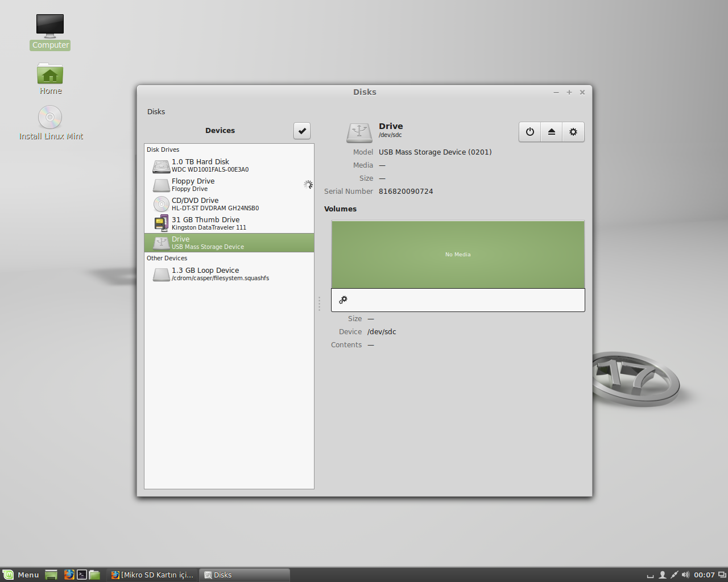Open the network connection tray icon
Image resolution: width=728 pixels, height=582 pixels.
(675, 575)
